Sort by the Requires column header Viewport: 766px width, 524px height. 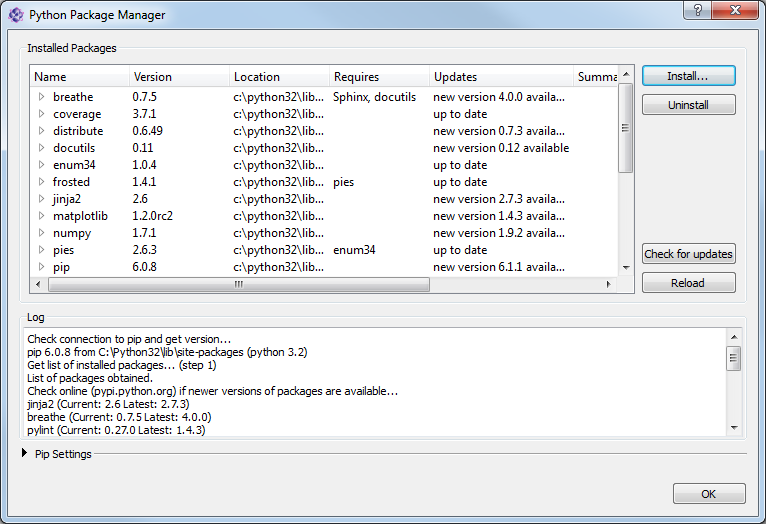(x=380, y=77)
